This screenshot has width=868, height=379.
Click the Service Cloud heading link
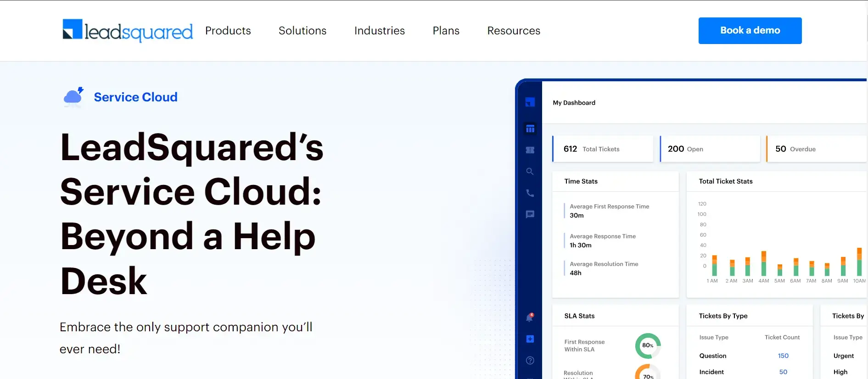[135, 97]
